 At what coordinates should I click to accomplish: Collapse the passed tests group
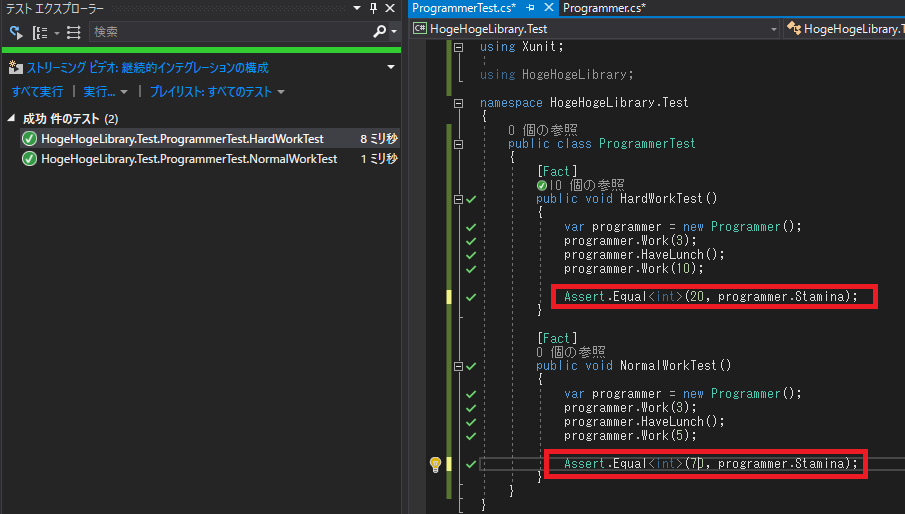point(11,118)
